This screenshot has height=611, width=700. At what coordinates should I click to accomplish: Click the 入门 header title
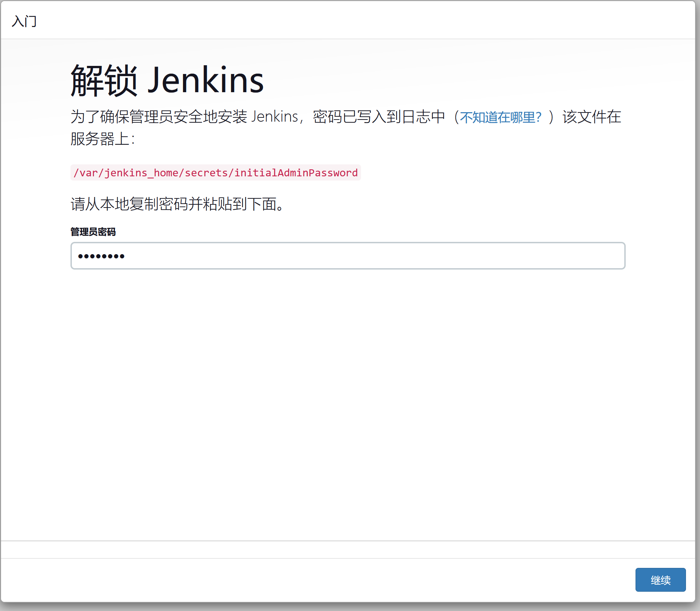(x=24, y=21)
